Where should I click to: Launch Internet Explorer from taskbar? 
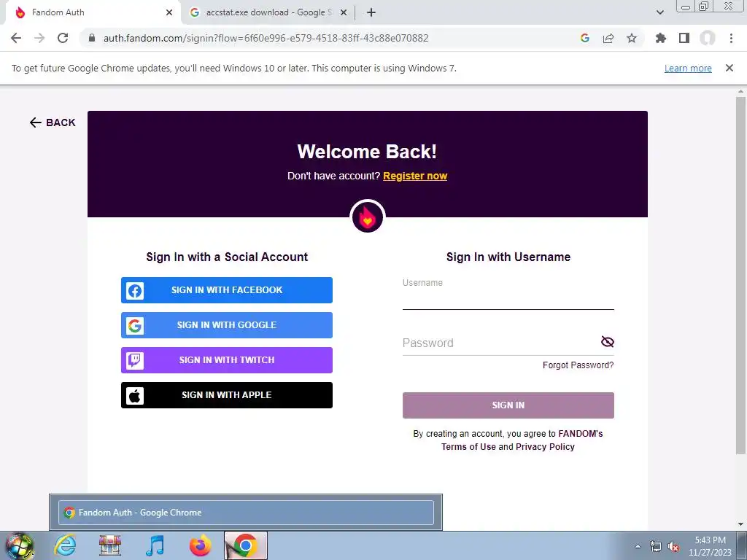coord(65,545)
